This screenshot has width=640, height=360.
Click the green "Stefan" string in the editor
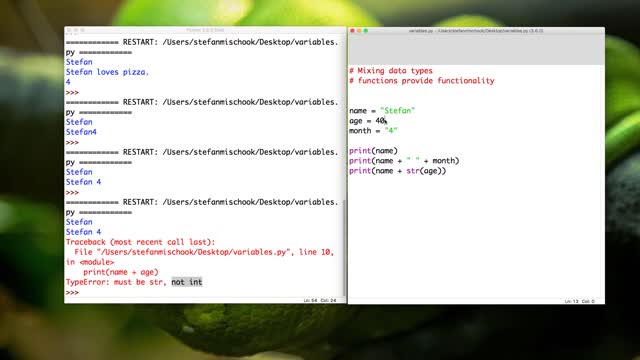398,111
